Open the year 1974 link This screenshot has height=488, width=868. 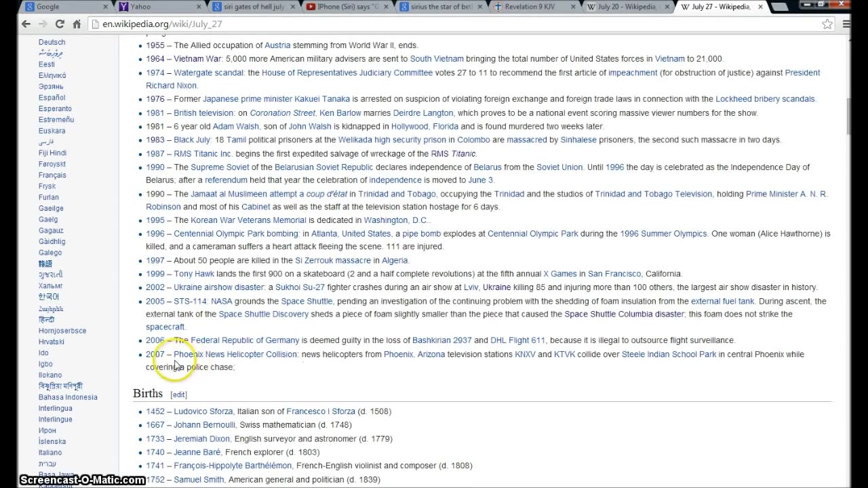tap(155, 73)
